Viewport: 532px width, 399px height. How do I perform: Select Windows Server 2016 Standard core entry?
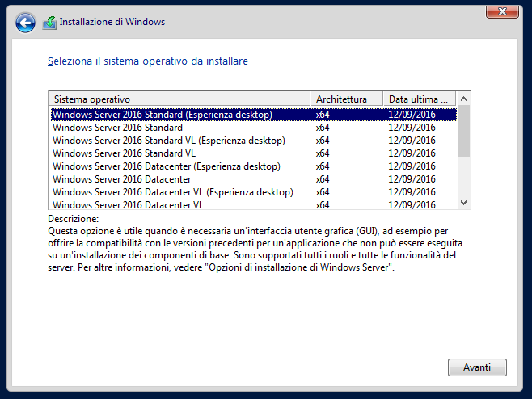click(253, 128)
